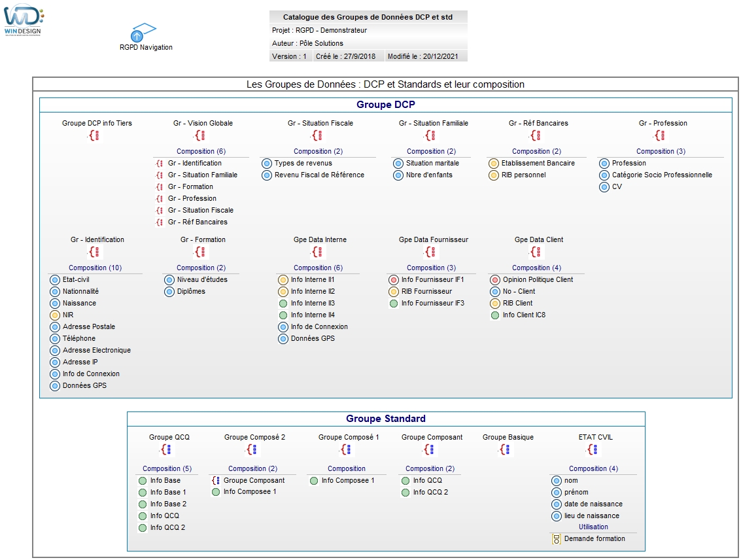Select Gr - Réf Bancaires in Vision Globale list

tap(198, 222)
